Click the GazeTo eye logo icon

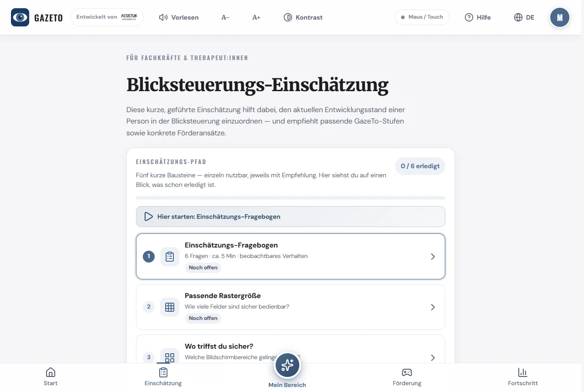click(20, 17)
